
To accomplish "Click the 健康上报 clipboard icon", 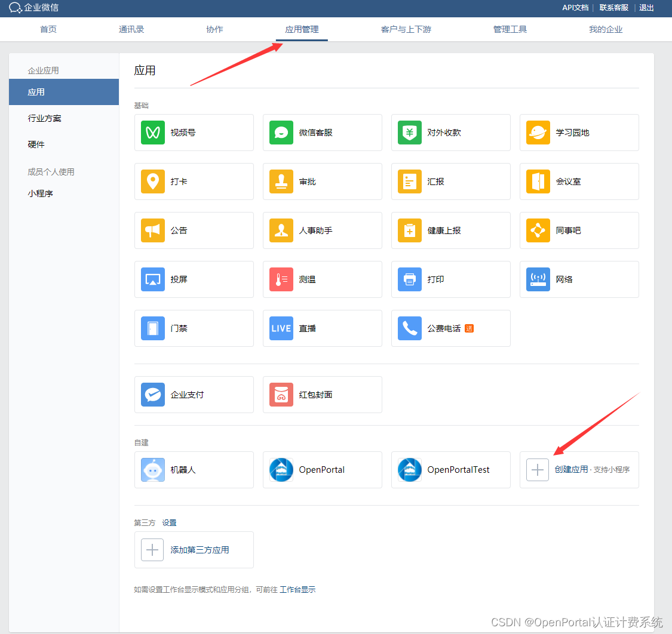I will [410, 230].
